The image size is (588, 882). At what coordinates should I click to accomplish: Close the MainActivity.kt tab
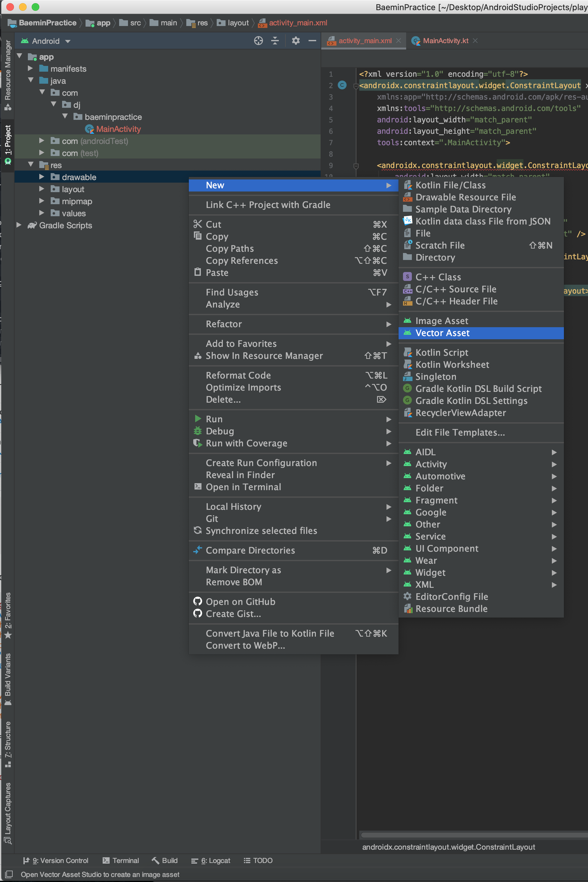476,41
